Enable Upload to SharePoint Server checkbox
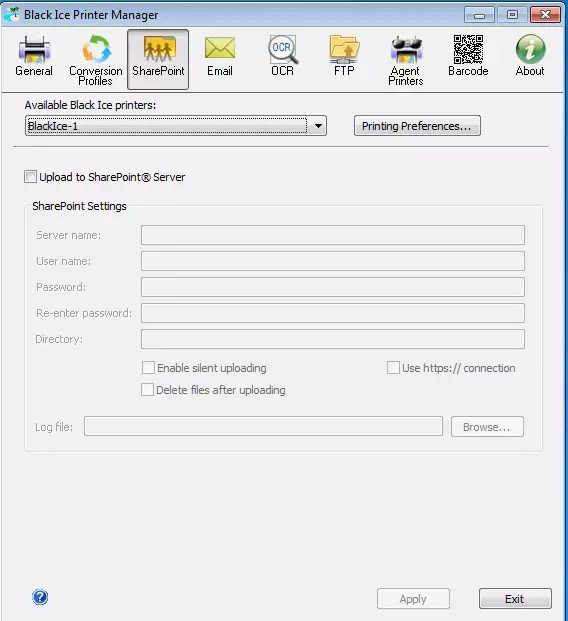This screenshot has height=621, width=568. click(x=30, y=177)
